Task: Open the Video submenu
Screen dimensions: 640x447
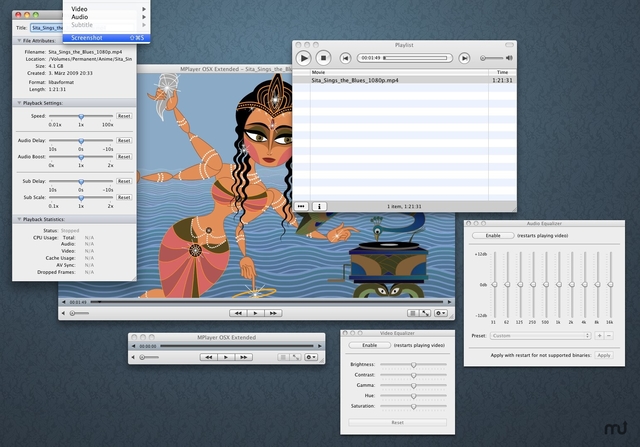Action: [107, 9]
